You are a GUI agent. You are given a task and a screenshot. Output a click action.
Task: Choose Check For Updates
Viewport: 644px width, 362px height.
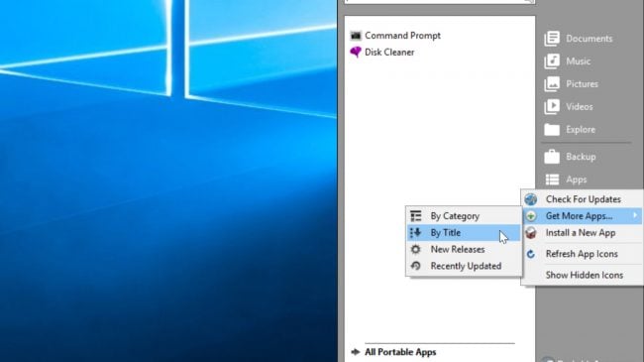[583, 199]
